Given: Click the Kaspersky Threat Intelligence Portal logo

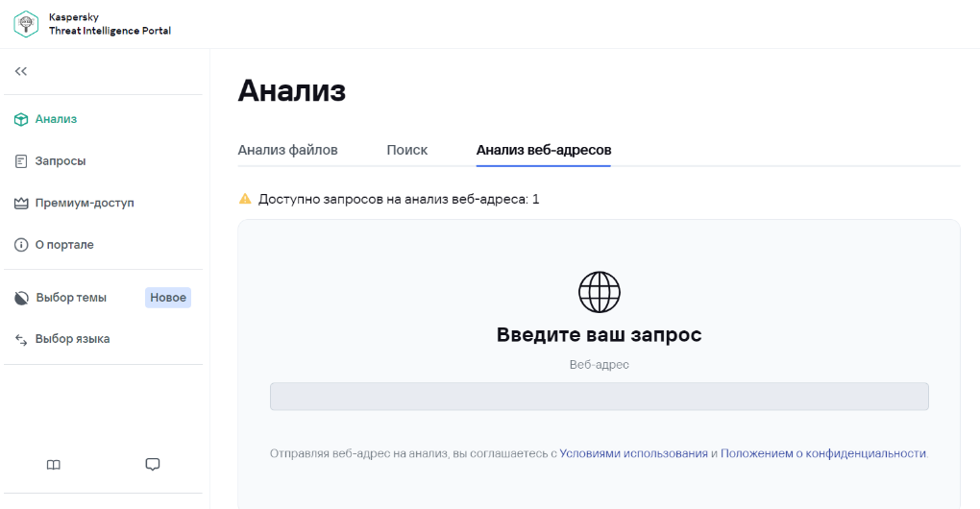Looking at the screenshot, I should pyautogui.click(x=26, y=24).
